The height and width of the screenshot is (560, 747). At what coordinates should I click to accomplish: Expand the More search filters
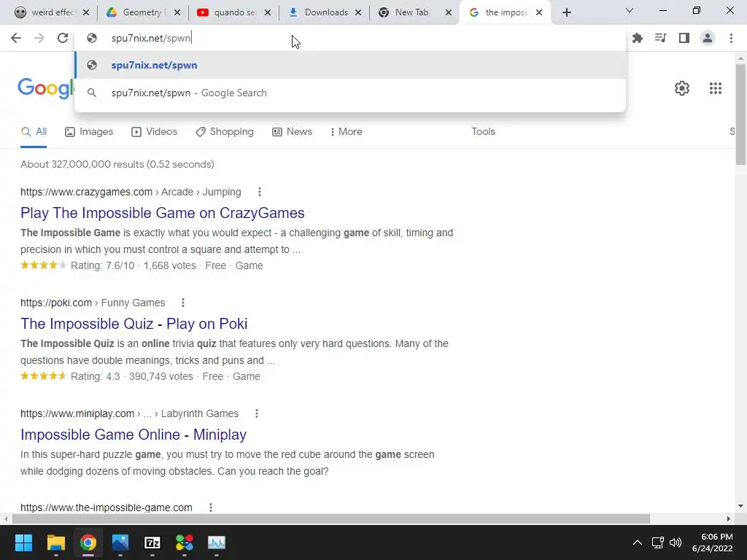coord(347,132)
